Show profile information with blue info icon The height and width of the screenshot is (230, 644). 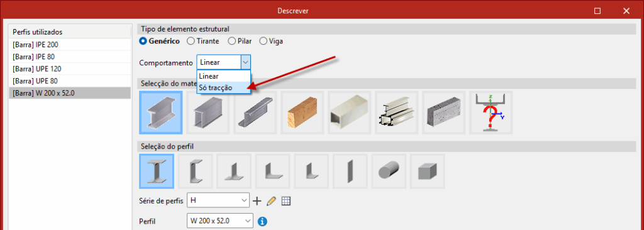pos(262,221)
